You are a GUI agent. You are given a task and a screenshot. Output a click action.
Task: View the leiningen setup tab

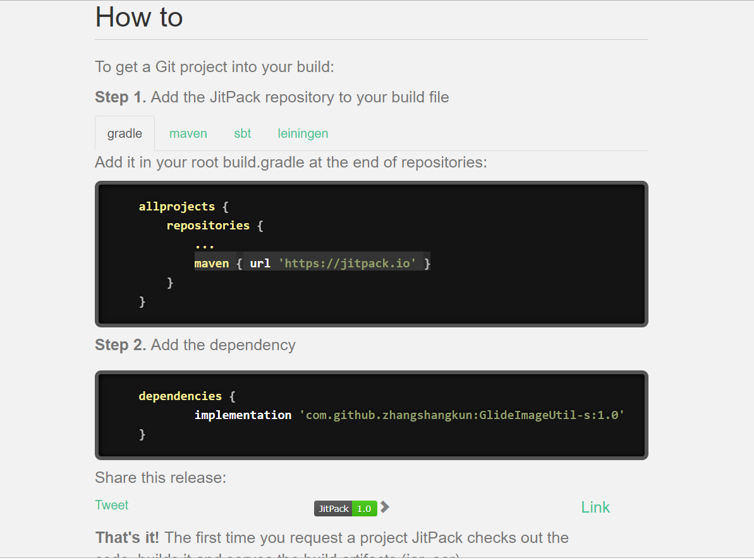303,133
